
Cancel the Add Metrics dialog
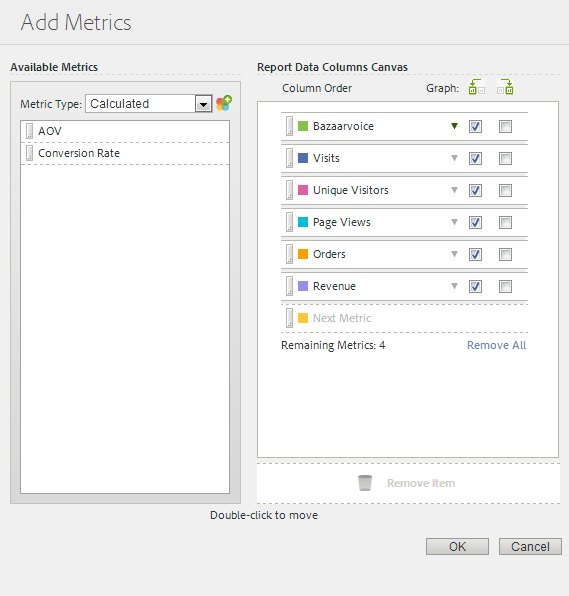click(530, 546)
